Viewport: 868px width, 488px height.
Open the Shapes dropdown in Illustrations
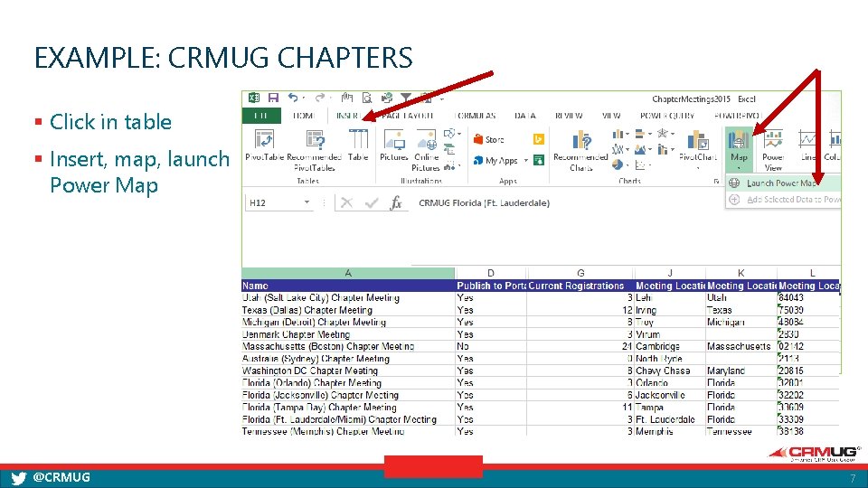tap(452, 134)
